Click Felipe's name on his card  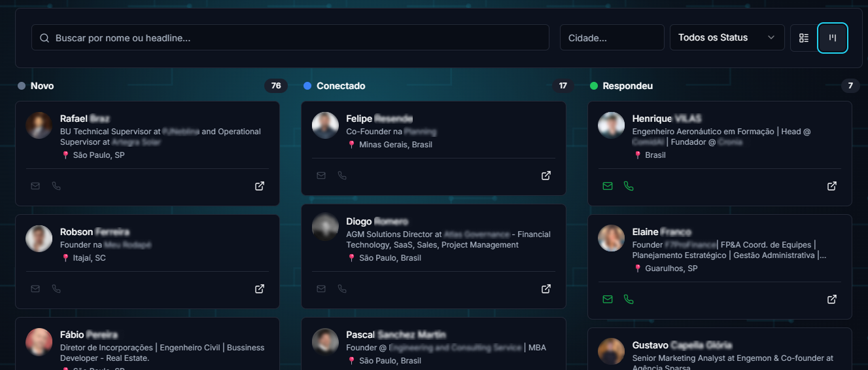coord(379,119)
